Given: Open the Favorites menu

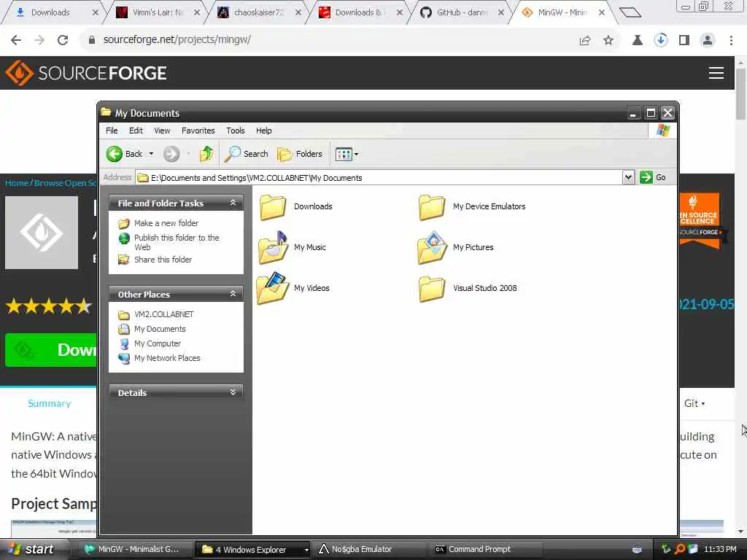Looking at the screenshot, I should (198, 131).
